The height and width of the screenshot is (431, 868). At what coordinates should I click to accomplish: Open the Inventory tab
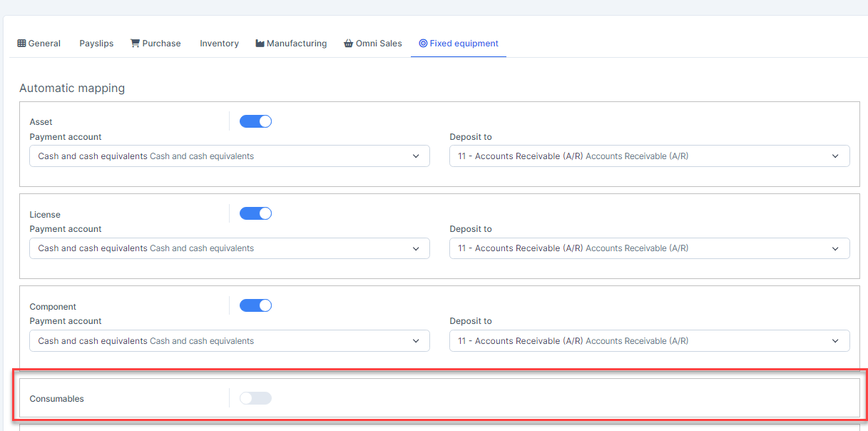click(219, 44)
